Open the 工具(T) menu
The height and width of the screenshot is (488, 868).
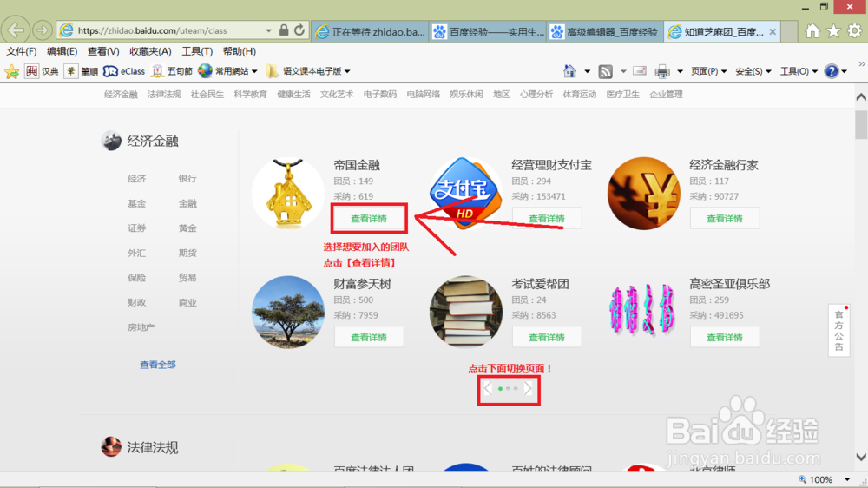[x=197, y=51]
